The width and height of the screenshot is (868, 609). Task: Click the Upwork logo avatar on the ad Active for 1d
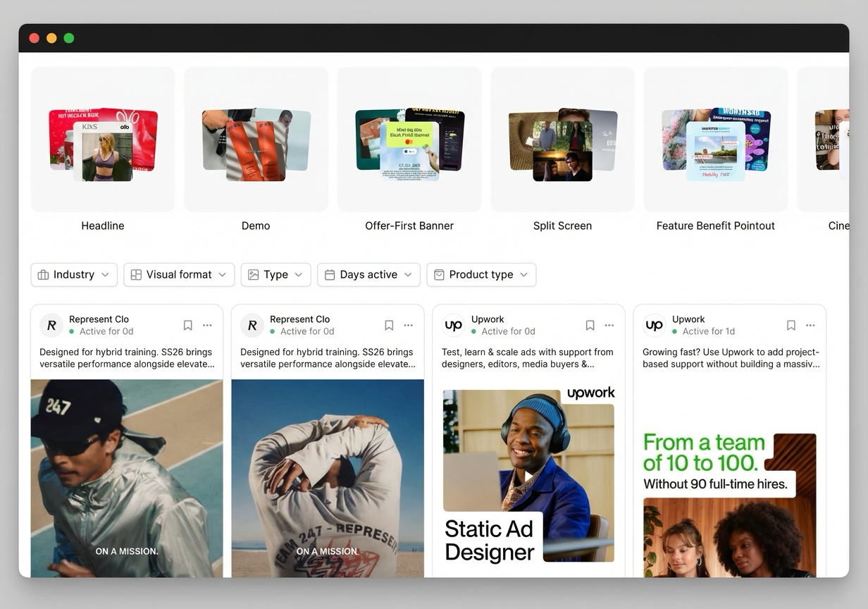click(655, 326)
